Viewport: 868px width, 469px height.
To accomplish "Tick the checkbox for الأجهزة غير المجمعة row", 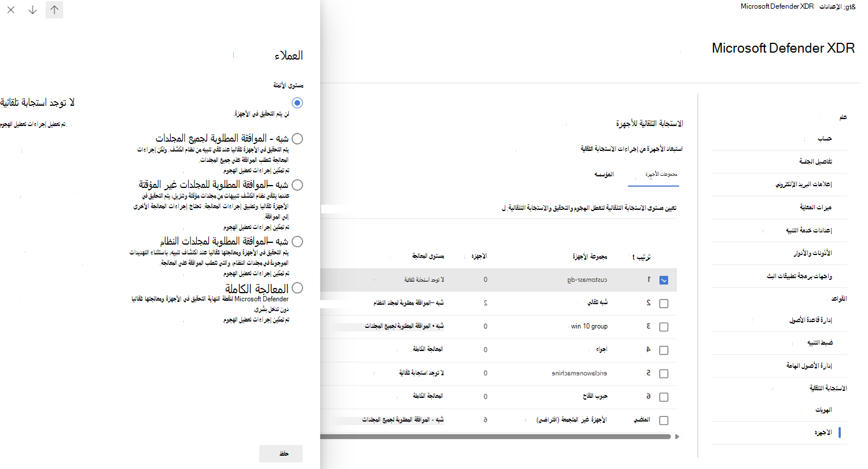I will (664, 420).
